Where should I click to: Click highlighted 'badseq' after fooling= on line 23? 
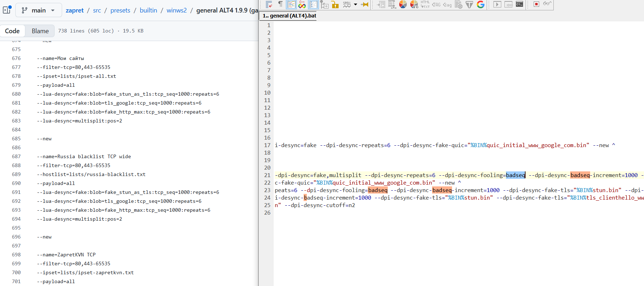378,190
